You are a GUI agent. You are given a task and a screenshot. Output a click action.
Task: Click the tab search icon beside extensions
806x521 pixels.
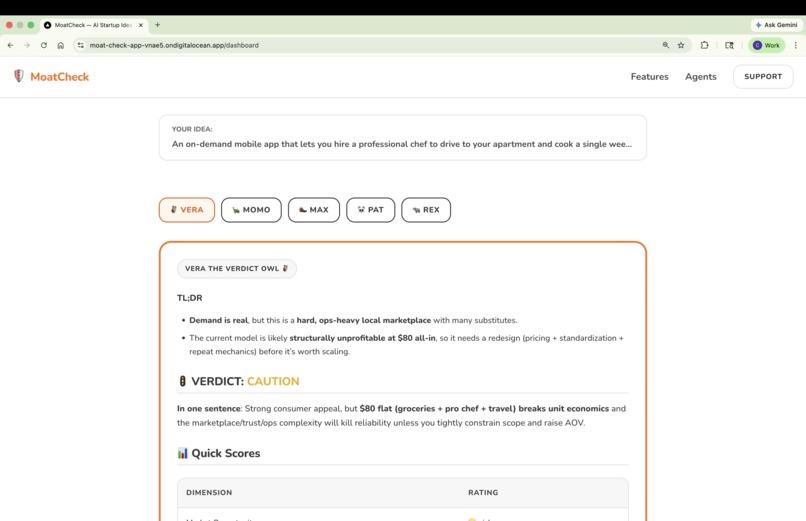pos(729,45)
